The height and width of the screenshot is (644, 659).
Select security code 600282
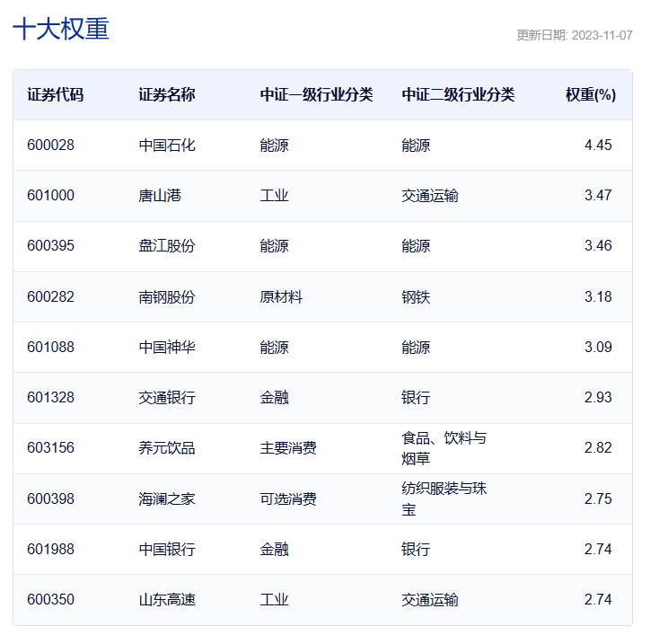click(51, 297)
